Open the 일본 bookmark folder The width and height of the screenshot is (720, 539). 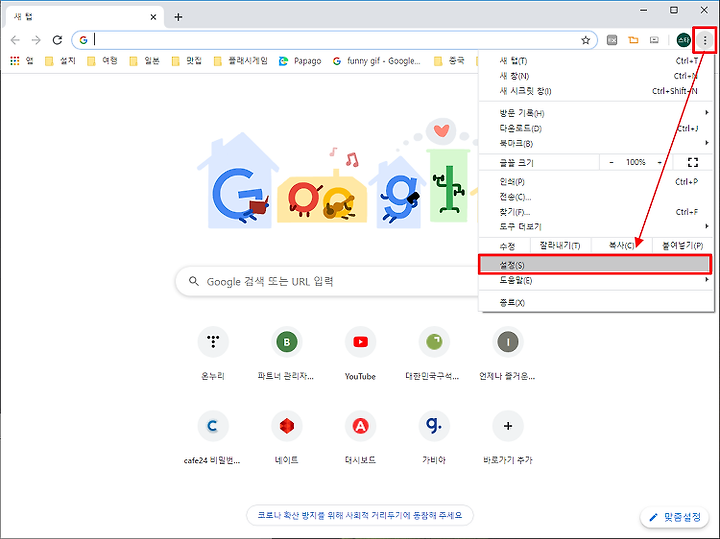pyautogui.click(x=145, y=61)
